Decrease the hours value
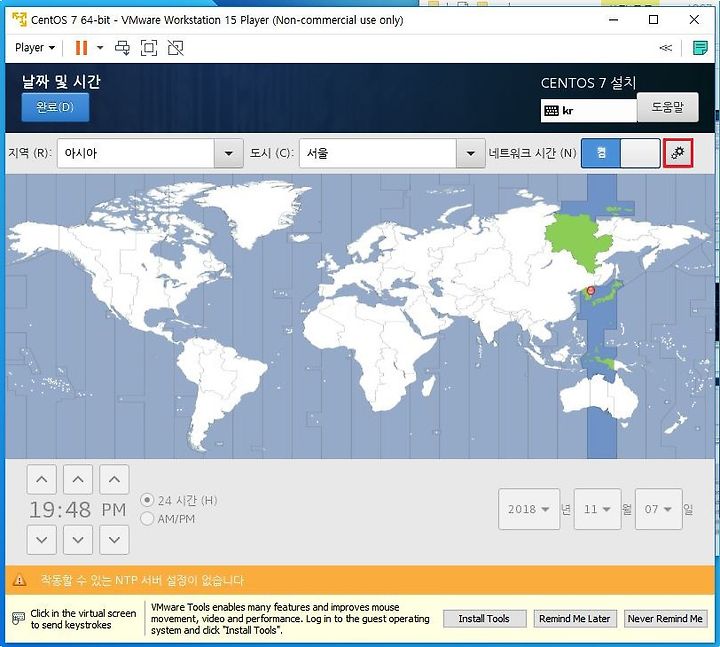720x647 pixels. (42, 540)
